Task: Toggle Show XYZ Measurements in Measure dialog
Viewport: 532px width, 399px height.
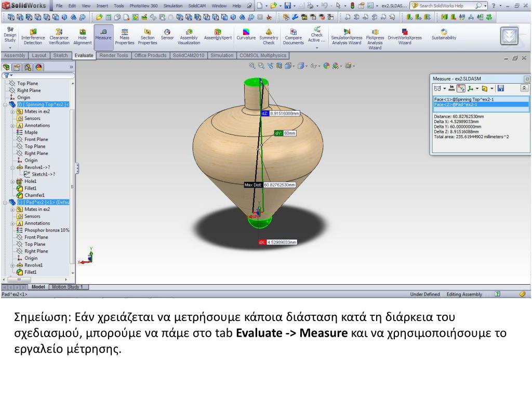Action: pos(461,88)
